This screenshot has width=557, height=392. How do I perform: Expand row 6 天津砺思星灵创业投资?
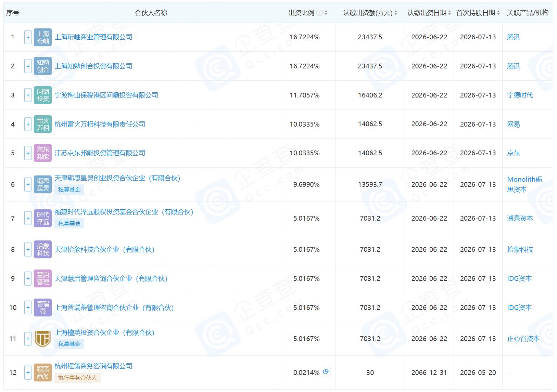click(28, 184)
